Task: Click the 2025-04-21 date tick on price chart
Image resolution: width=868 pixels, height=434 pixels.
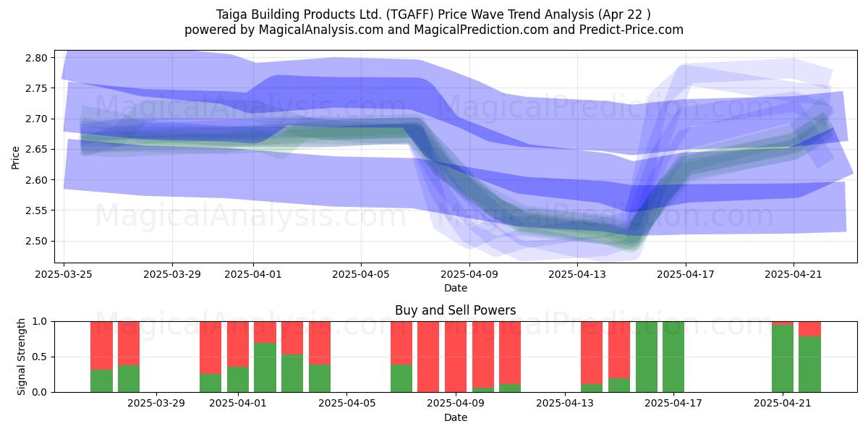Action: click(793, 274)
